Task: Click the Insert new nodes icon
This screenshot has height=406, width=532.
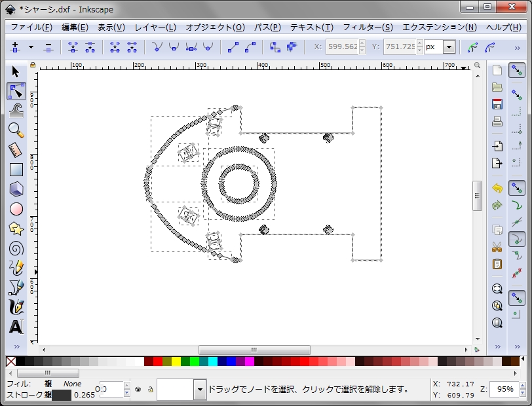Action: [15, 47]
